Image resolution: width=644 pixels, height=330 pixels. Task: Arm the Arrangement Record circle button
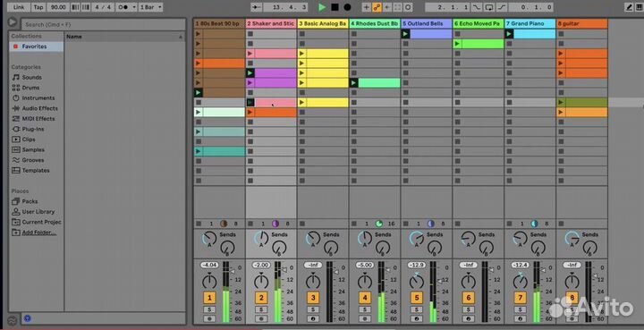pos(347,7)
